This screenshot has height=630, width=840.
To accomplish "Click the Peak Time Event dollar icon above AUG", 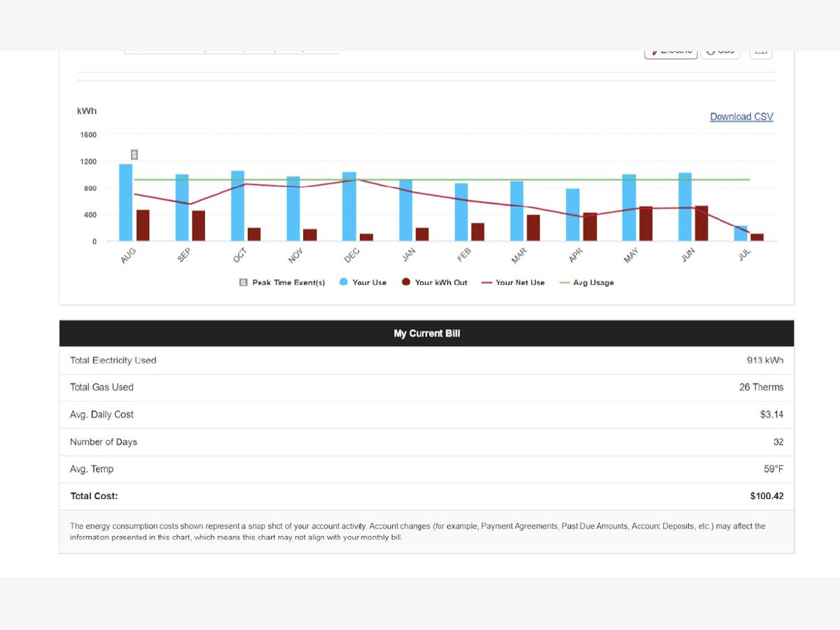I will pyautogui.click(x=134, y=155).
